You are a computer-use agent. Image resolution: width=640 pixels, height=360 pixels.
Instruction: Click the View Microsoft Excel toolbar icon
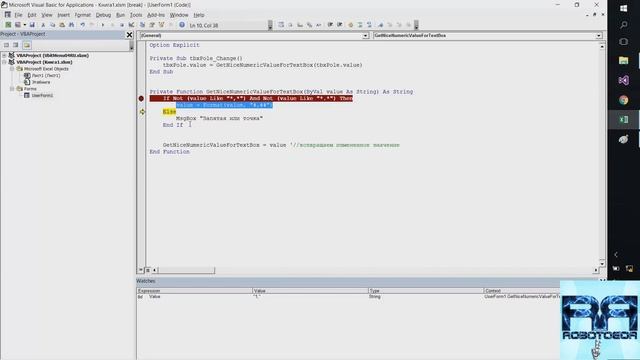click(8, 25)
